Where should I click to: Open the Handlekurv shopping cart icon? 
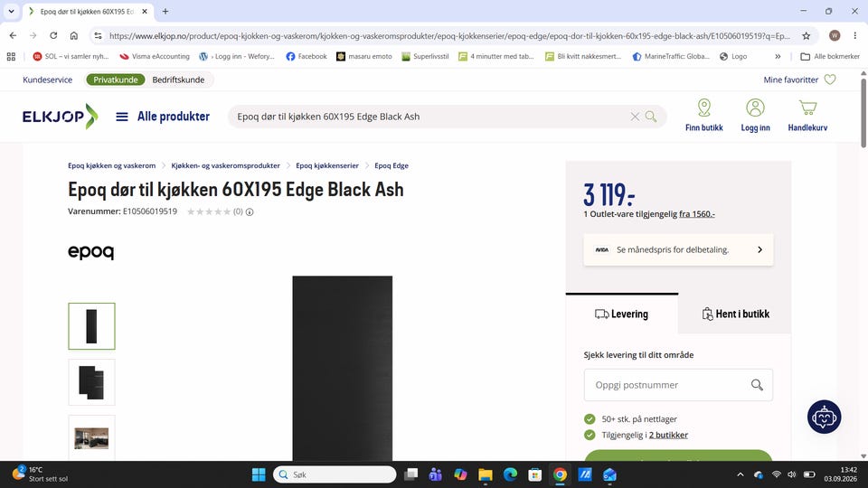pyautogui.click(x=807, y=108)
